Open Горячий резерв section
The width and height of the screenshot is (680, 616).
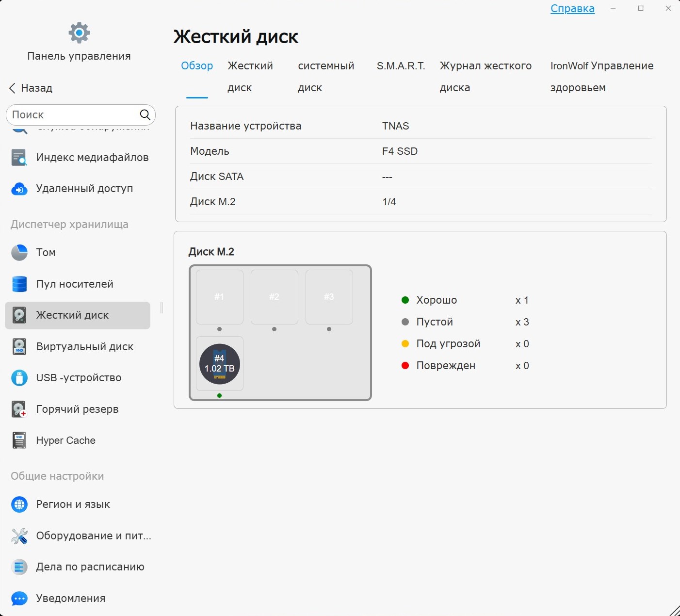click(78, 409)
